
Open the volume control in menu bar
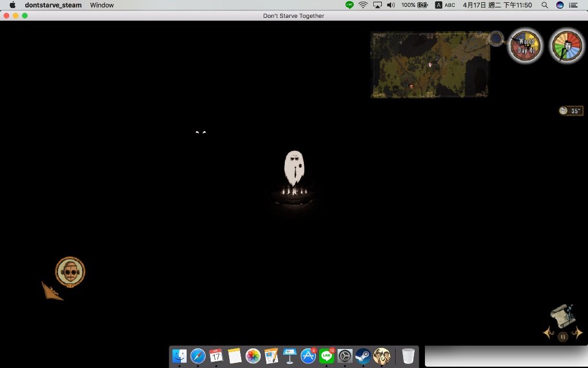390,5
